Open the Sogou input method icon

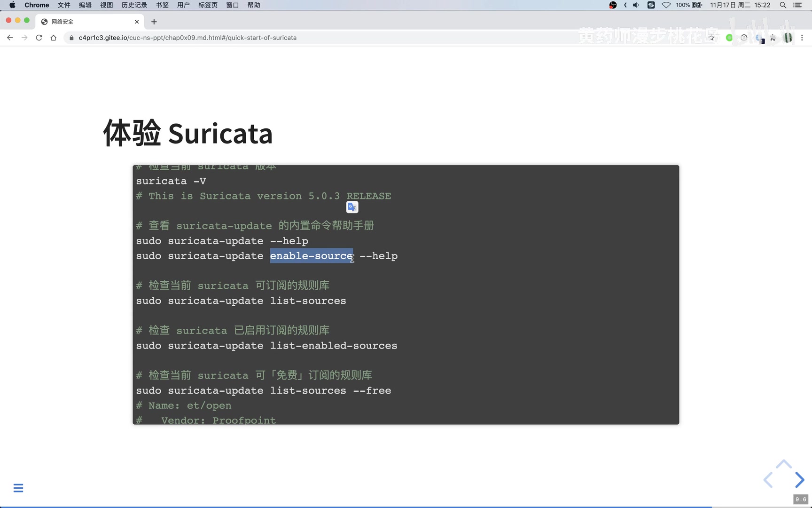pos(651,5)
